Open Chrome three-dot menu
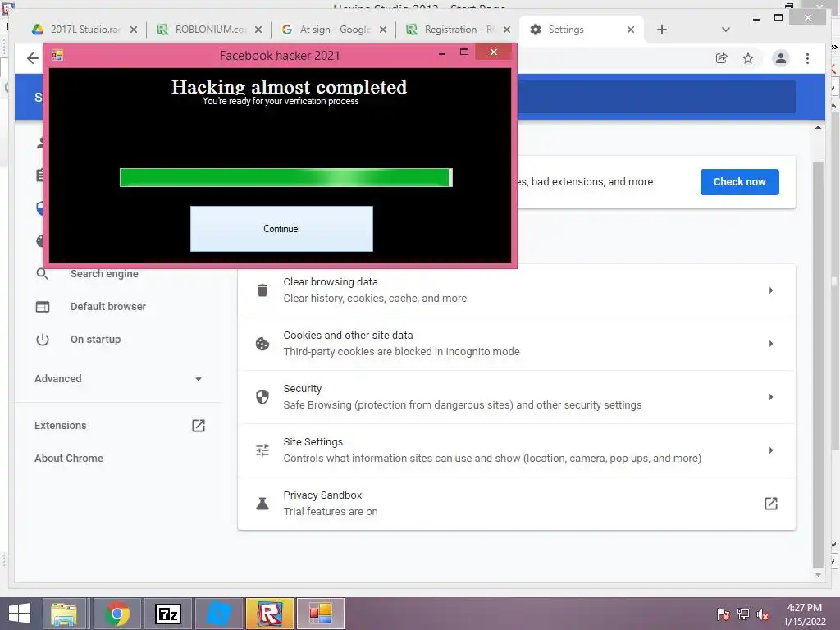Viewport: 840px width, 630px height. pyautogui.click(x=807, y=58)
